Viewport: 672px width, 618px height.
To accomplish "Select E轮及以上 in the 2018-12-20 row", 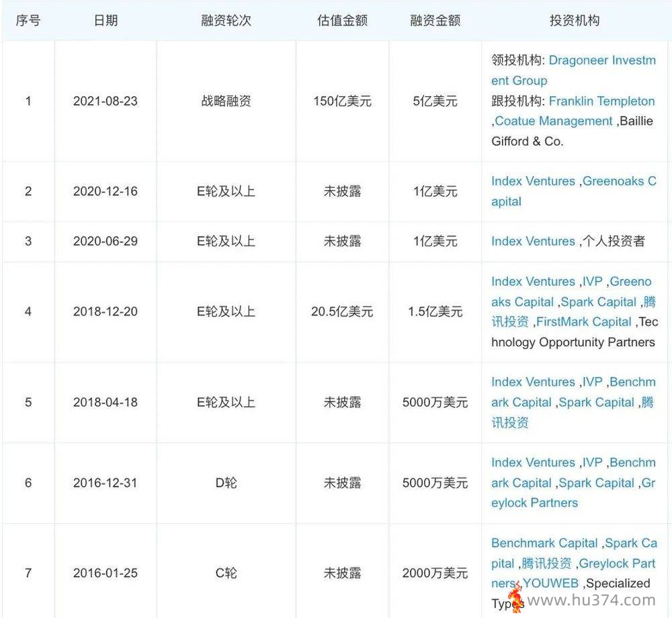I will [226, 311].
